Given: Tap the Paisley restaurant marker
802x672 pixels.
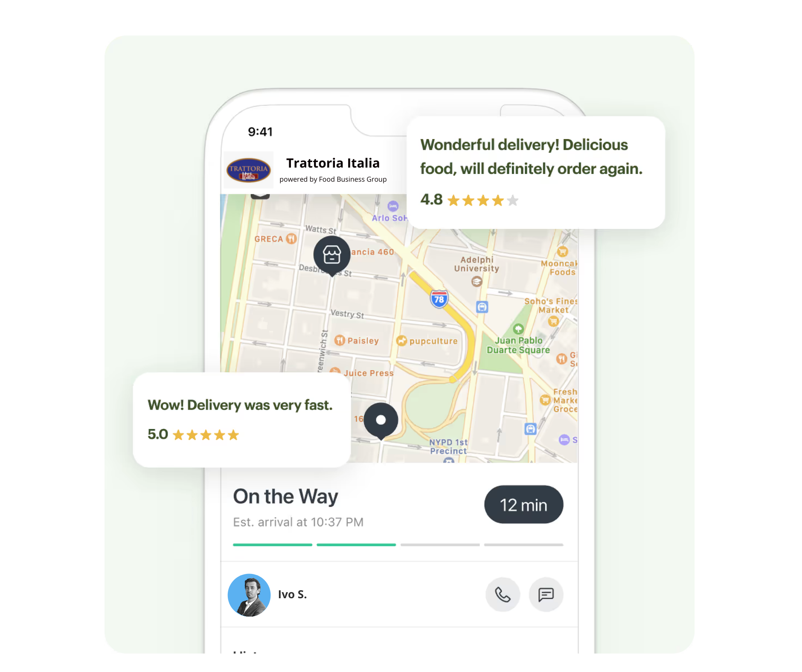Looking at the screenshot, I should pos(340,340).
